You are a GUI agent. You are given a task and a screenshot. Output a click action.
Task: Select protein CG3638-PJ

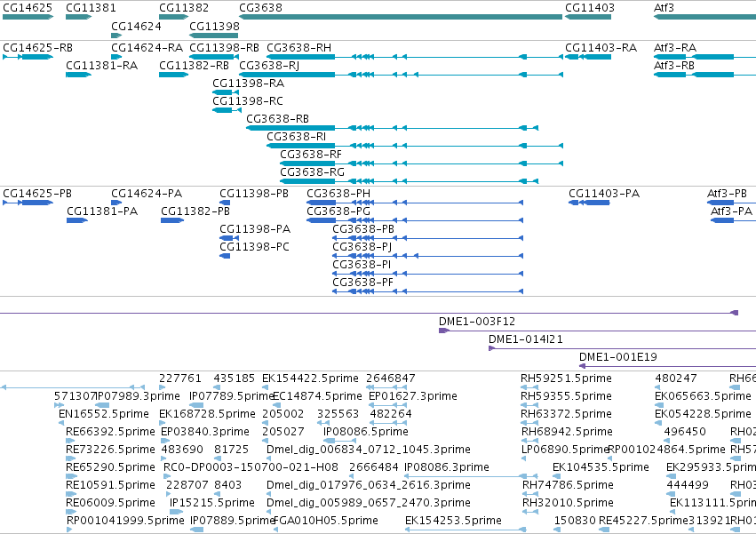coord(427,256)
